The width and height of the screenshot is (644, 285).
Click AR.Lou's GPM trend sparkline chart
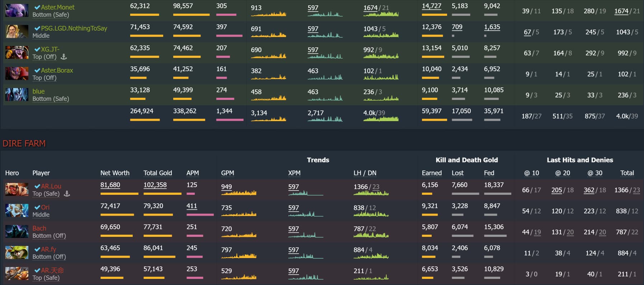(239, 193)
